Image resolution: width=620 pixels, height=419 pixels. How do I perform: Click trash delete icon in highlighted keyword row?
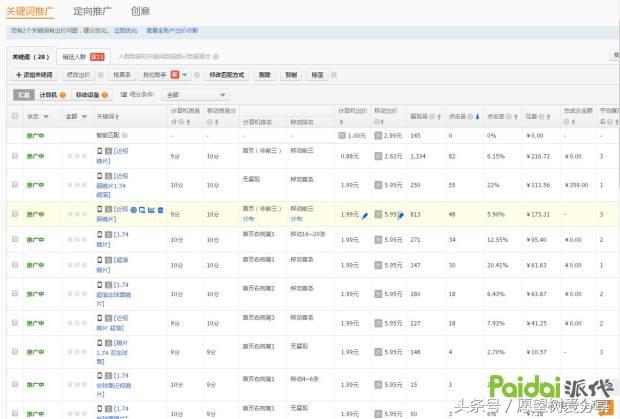pos(160,210)
